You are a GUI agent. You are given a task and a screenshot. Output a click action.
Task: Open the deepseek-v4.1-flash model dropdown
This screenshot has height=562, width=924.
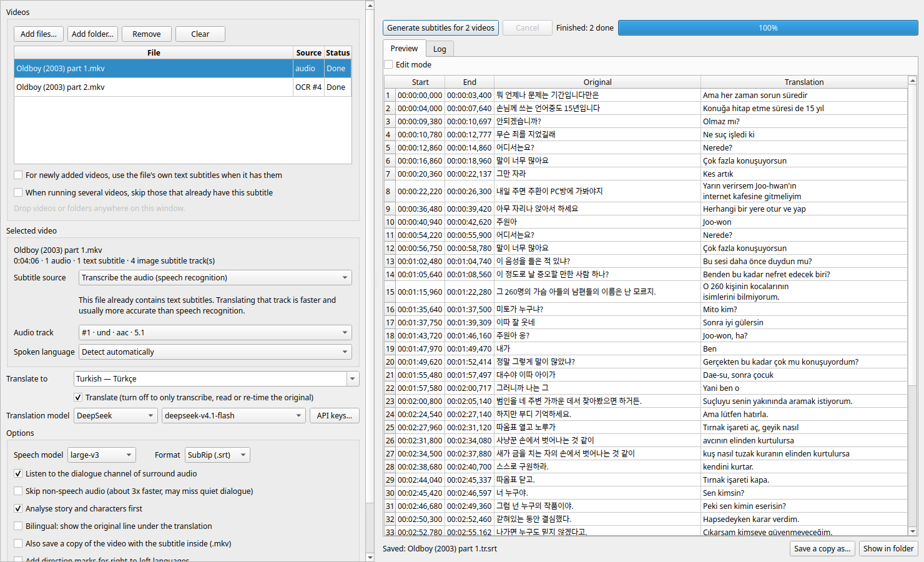click(x=233, y=416)
